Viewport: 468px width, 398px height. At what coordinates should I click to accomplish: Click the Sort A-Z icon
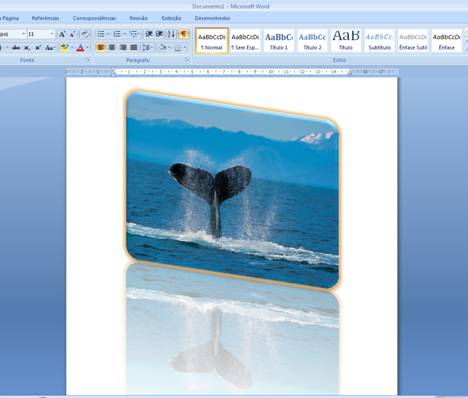[x=171, y=34]
